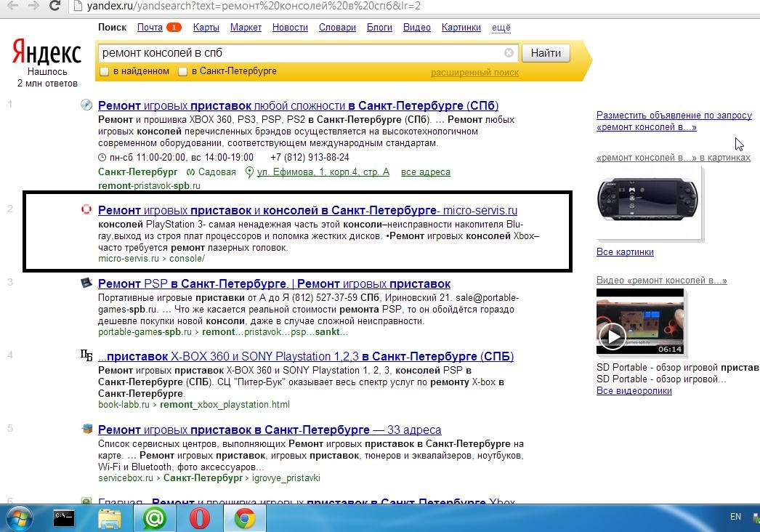This screenshot has width=760, height=532.
Task: Open the Opera browser taskbar icon
Action: coord(199,518)
